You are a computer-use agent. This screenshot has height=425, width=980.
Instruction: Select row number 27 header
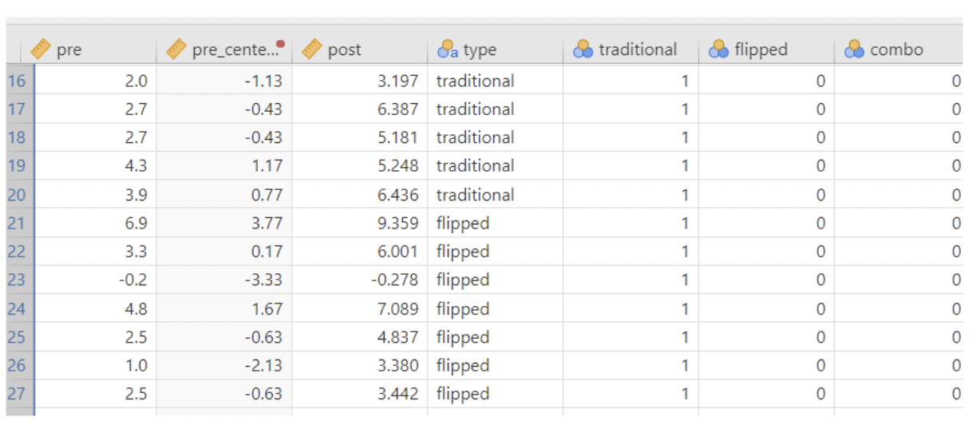(x=17, y=395)
